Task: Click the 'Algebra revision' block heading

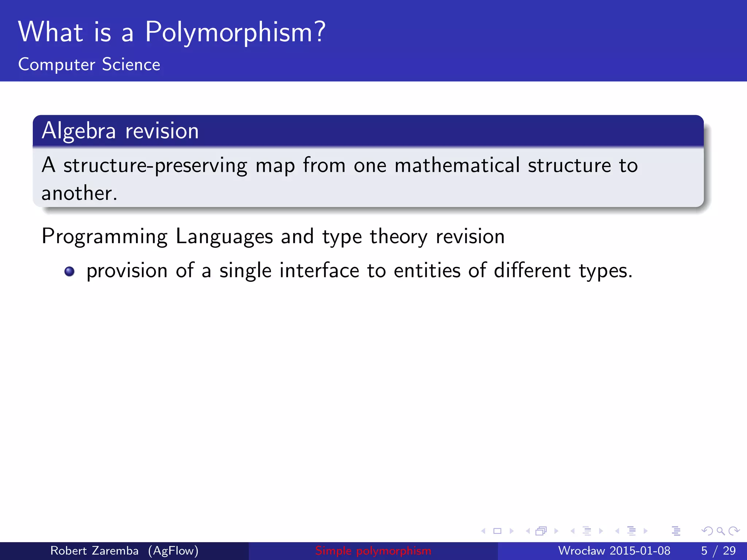Action: click(120, 131)
